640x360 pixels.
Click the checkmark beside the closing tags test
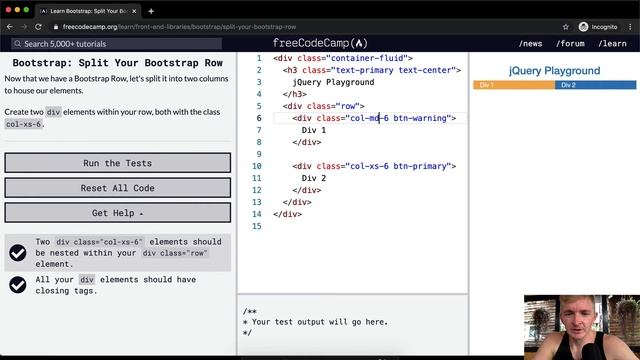(18, 285)
